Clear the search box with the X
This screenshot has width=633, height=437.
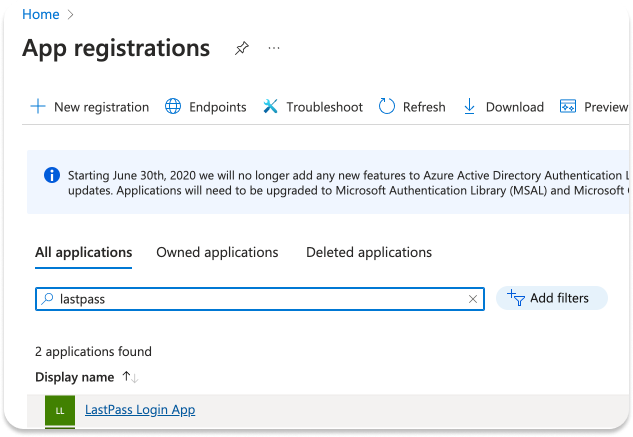pos(473,299)
